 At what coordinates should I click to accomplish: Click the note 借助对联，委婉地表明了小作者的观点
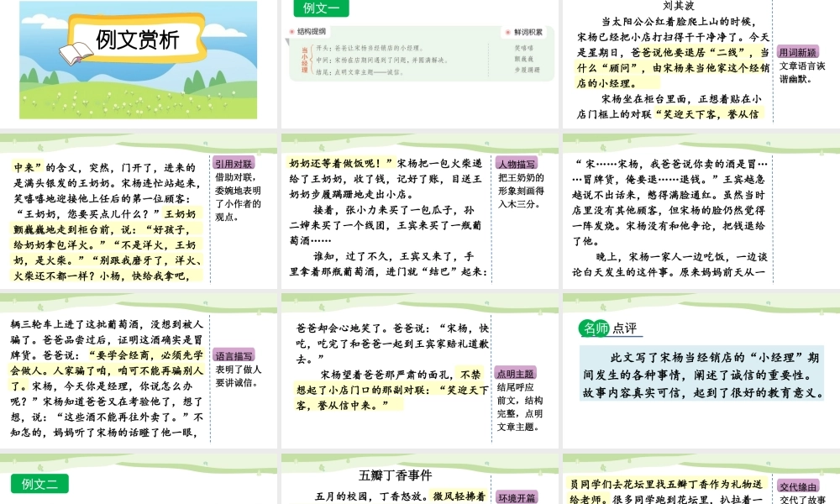[238, 197]
